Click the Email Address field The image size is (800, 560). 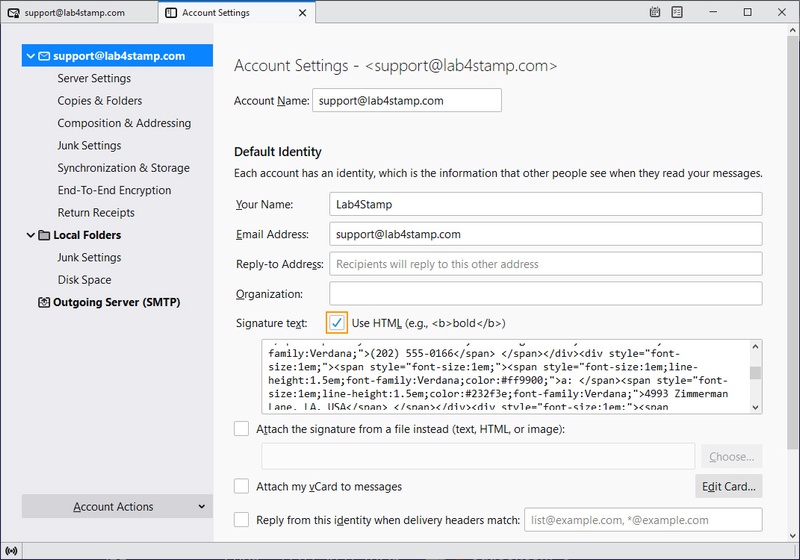(x=545, y=234)
